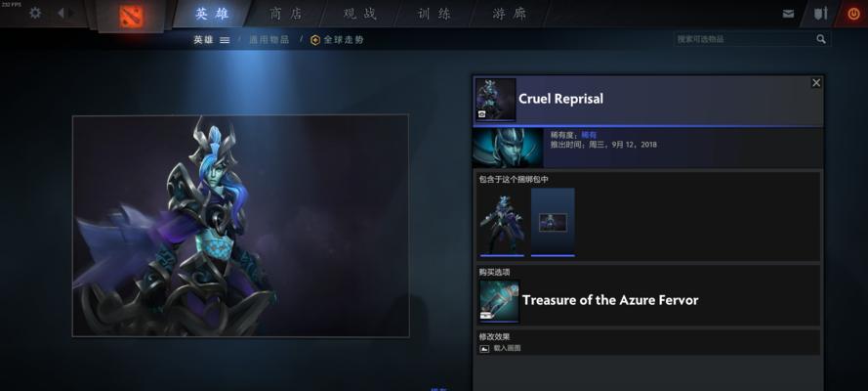Viewport: 868px width, 391px height.
Task: Open the 商店 tab
Action: point(286,14)
